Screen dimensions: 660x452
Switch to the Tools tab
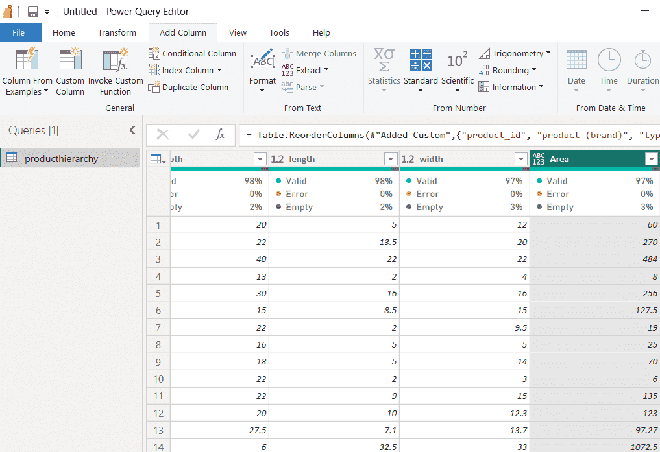point(279,33)
